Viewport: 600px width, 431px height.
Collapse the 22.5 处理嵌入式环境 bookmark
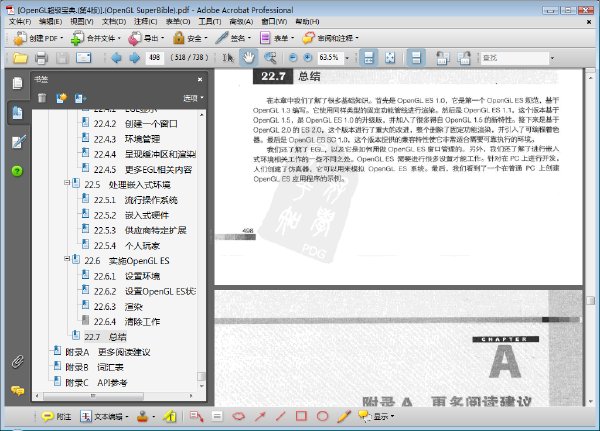(67, 183)
